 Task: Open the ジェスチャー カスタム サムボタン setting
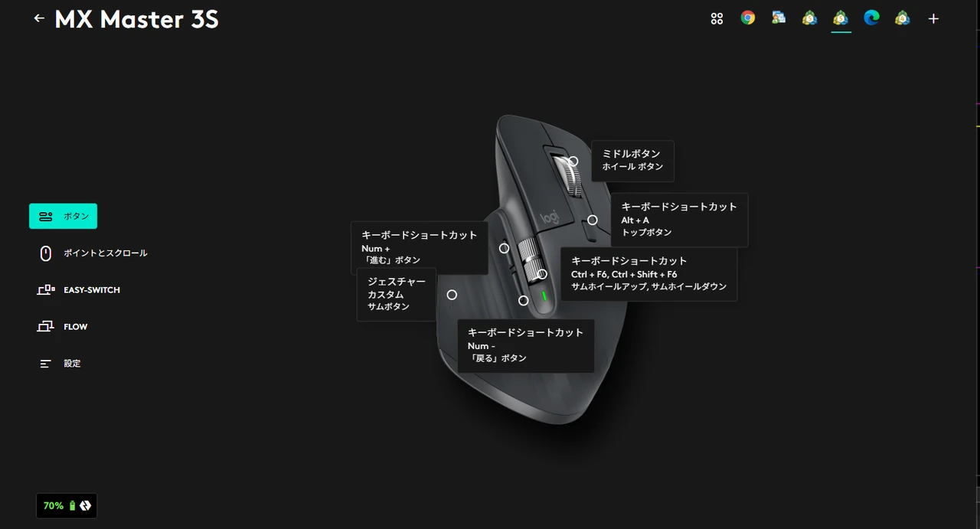[x=397, y=294]
